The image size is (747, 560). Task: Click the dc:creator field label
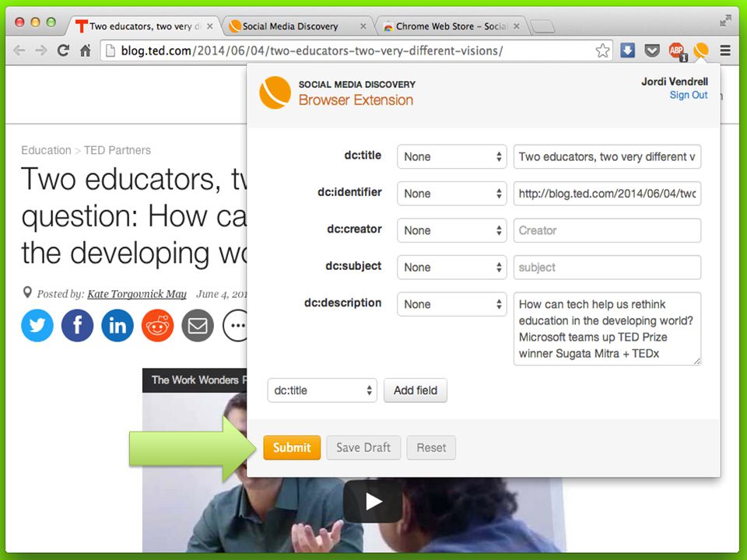tap(355, 229)
